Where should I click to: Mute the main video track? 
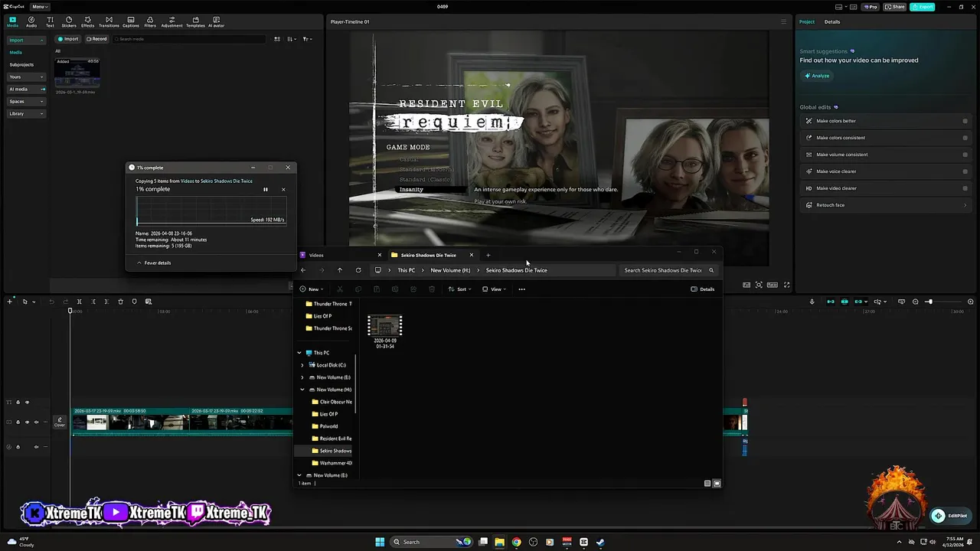(x=36, y=422)
